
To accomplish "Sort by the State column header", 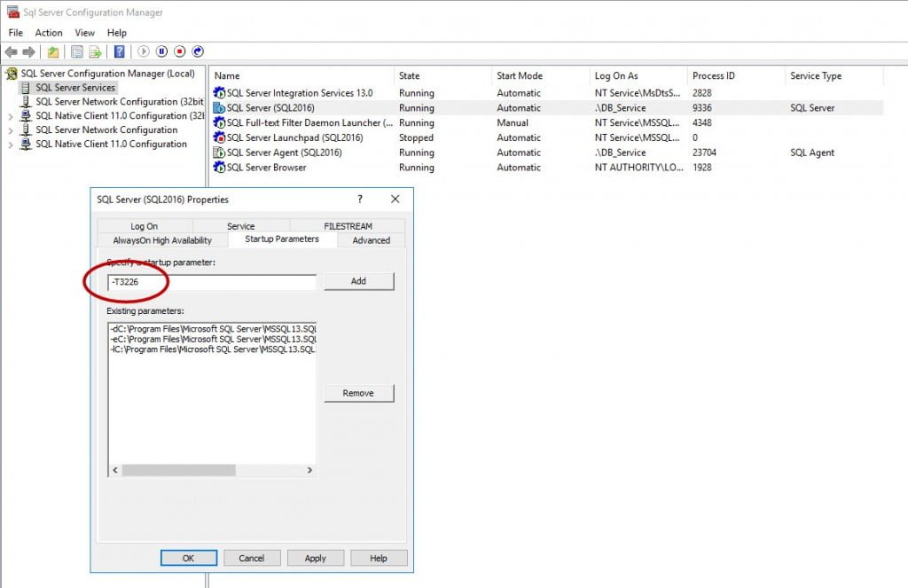I will [x=442, y=76].
